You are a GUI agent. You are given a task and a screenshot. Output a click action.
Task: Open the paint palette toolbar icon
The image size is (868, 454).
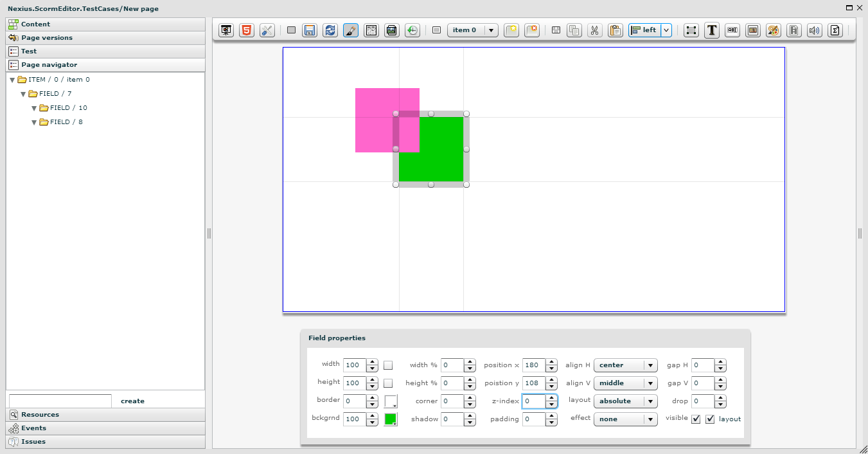coord(774,30)
